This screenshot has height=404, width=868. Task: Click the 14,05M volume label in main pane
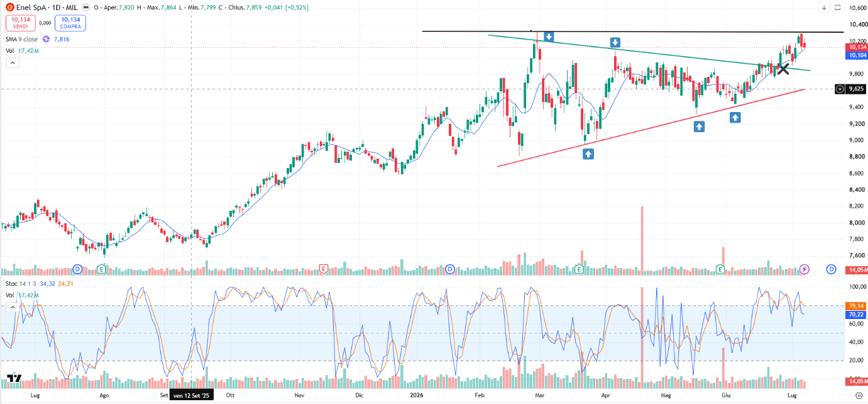856,270
